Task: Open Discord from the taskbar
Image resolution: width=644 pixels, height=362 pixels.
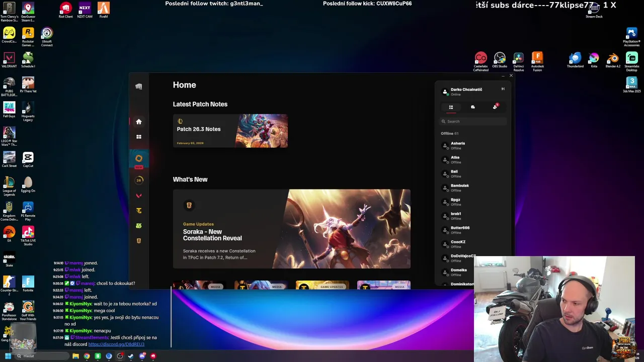Action: (142, 356)
